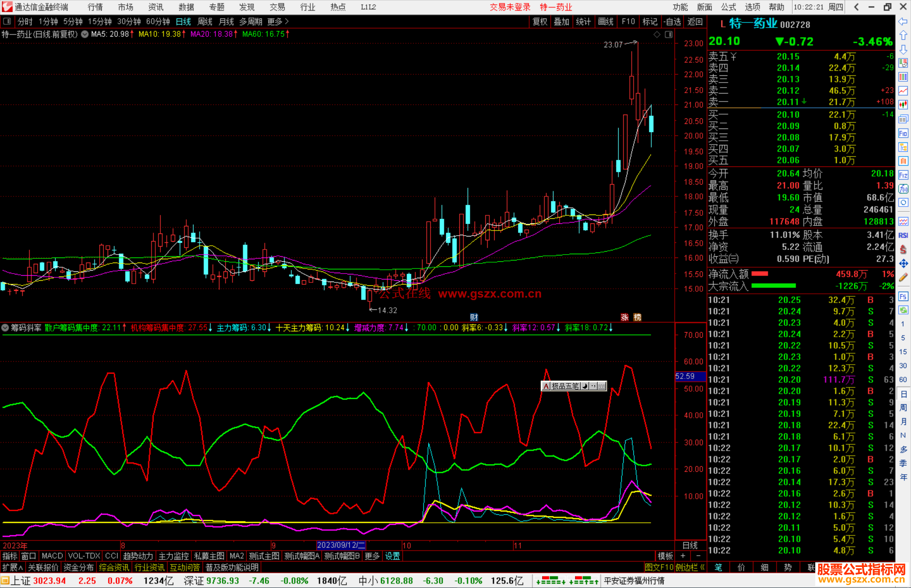The height and width of the screenshot is (588, 911).
Task: Click the f(x) formula sidebar icon
Action: pos(903,189)
